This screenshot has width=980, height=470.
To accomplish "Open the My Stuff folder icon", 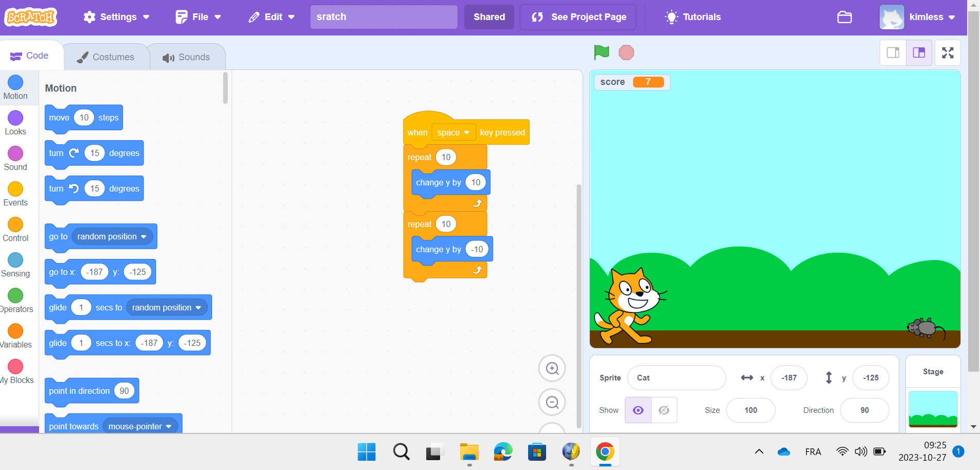I will [845, 17].
